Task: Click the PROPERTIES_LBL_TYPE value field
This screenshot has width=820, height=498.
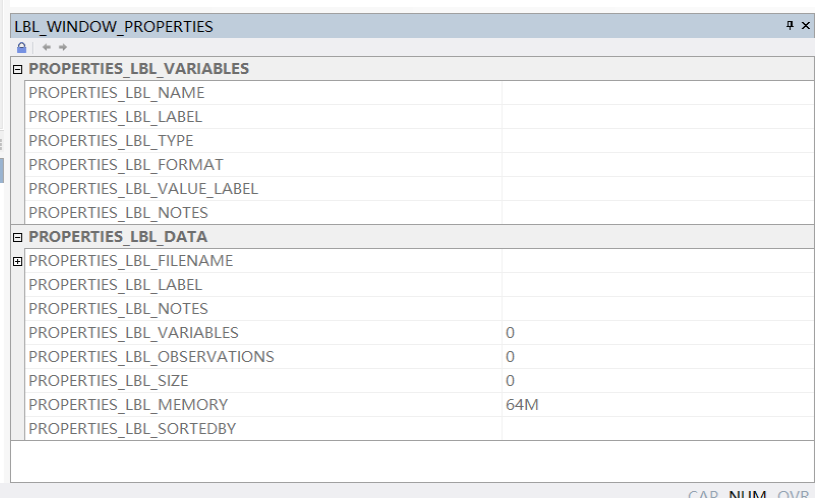Action: pyautogui.click(x=658, y=141)
